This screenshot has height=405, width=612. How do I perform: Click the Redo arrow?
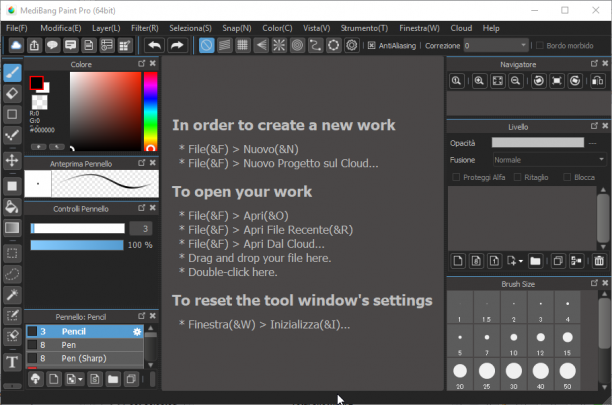177,46
